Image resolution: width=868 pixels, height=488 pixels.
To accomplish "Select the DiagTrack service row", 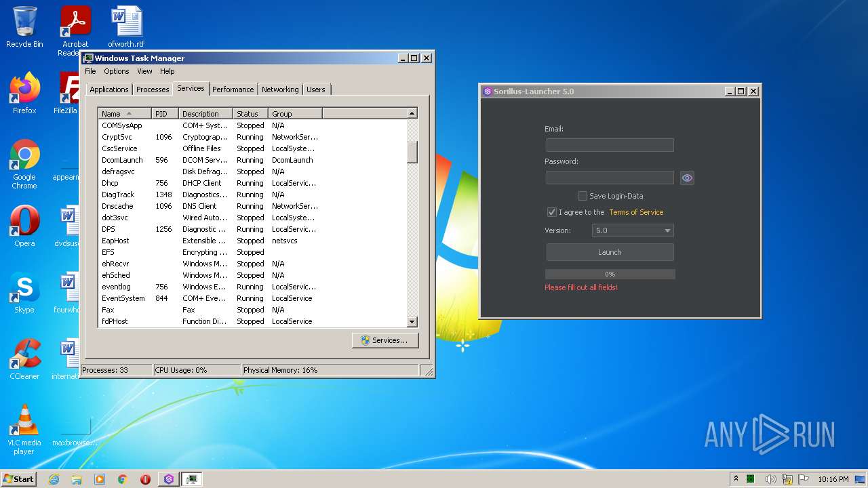I will pyautogui.click(x=253, y=195).
